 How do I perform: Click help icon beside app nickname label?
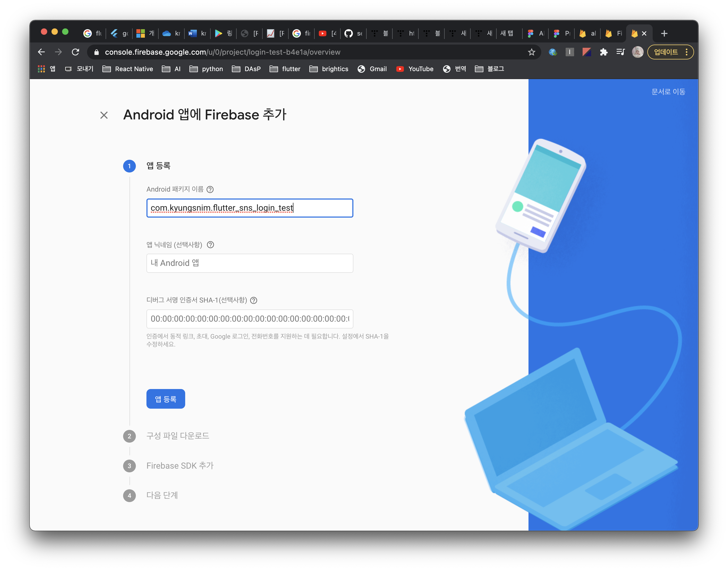[210, 245]
